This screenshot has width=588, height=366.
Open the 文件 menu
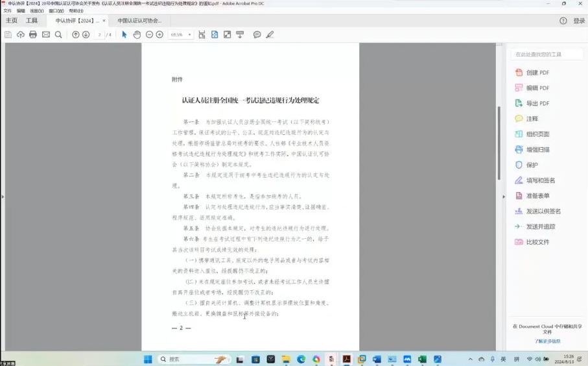pos(8,11)
